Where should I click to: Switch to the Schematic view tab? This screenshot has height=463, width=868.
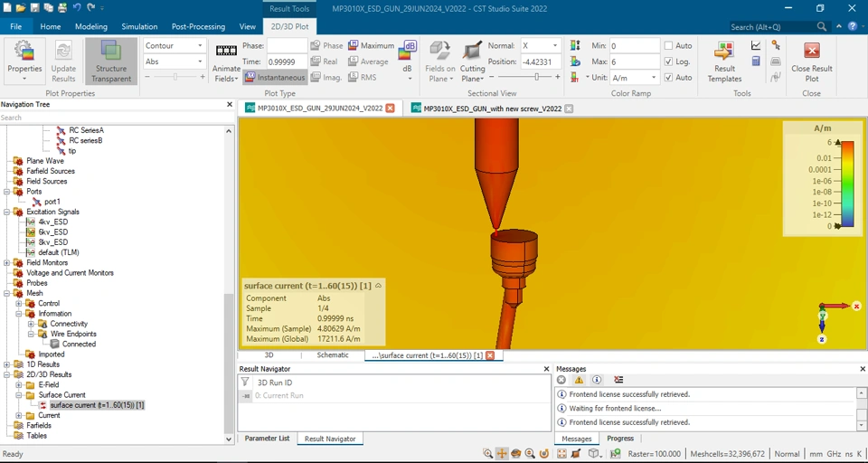coord(333,355)
